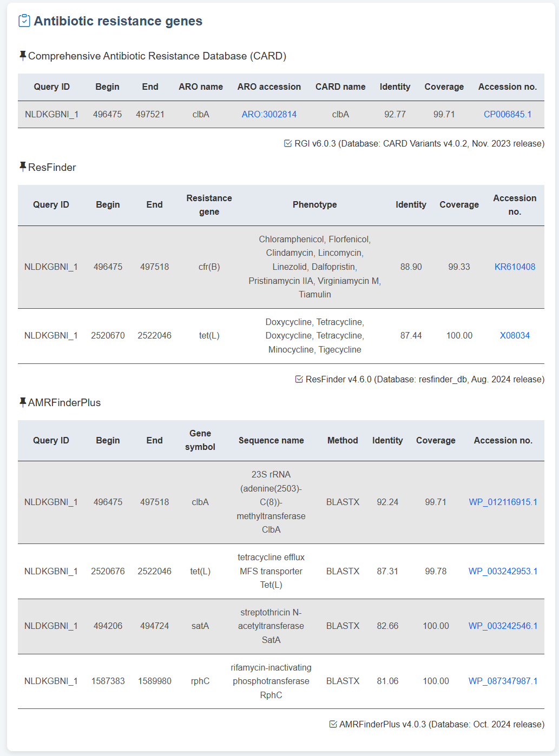Click the pin icon beside AMRFinderPlus heading
The width and height of the screenshot is (559, 756).
(x=22, y=402)
